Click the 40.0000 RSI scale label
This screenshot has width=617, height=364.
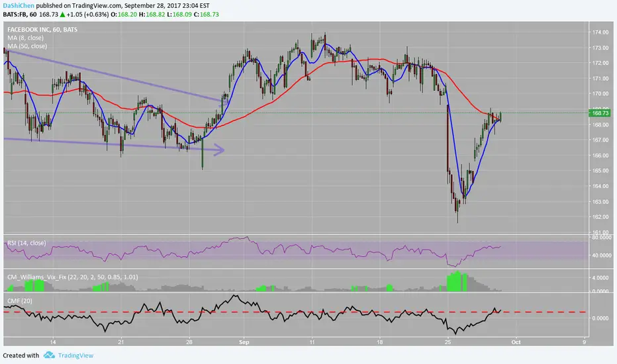602,255
